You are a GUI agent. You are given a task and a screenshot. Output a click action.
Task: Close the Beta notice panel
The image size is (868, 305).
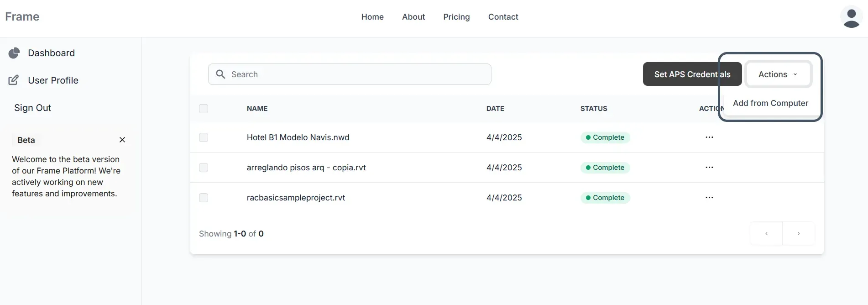[x=122, y=140]
